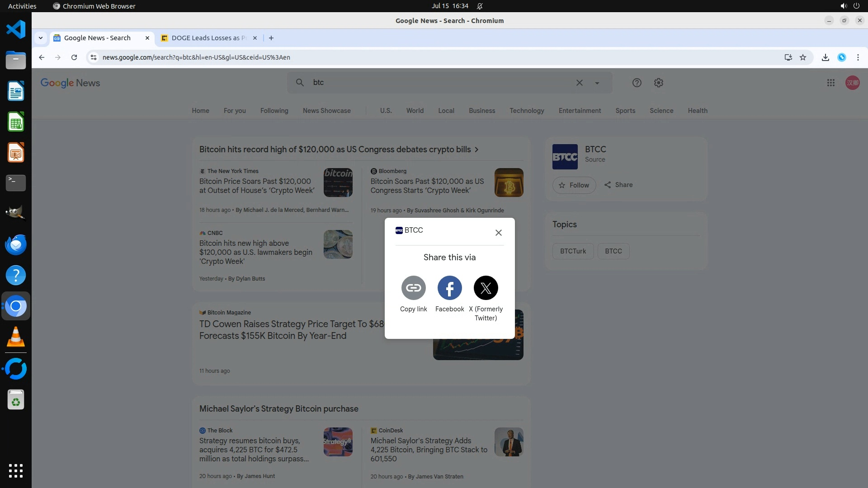Share via X (Formerly Twitter) icon
Viewport: 868px width, 488px height.
486,288
